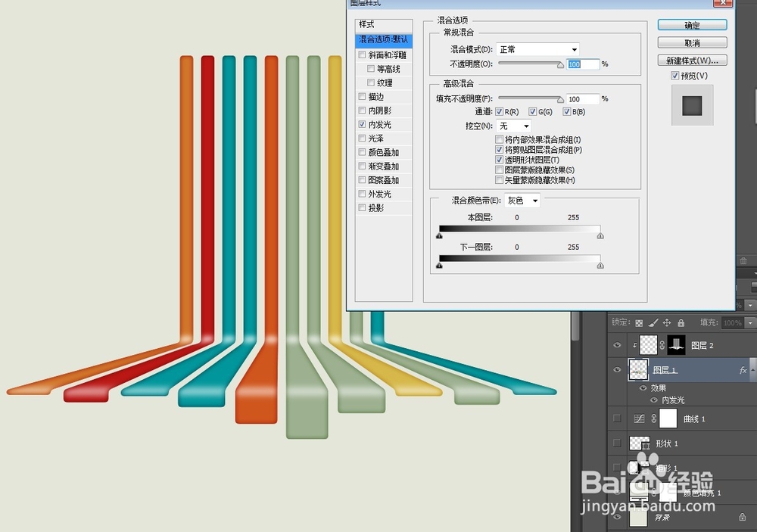Open the 颜色叠加 style settings label

pyautogui.click(x=384, y=153)
